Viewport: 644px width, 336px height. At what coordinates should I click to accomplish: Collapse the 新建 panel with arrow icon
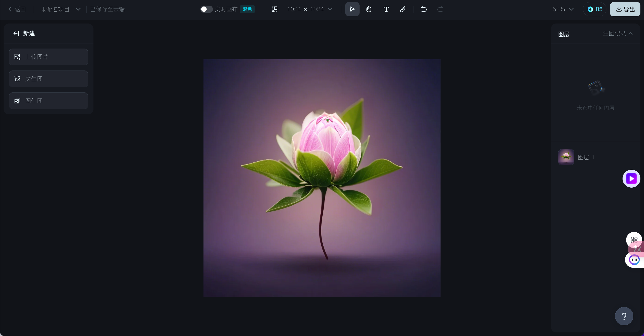pos(16,33)
